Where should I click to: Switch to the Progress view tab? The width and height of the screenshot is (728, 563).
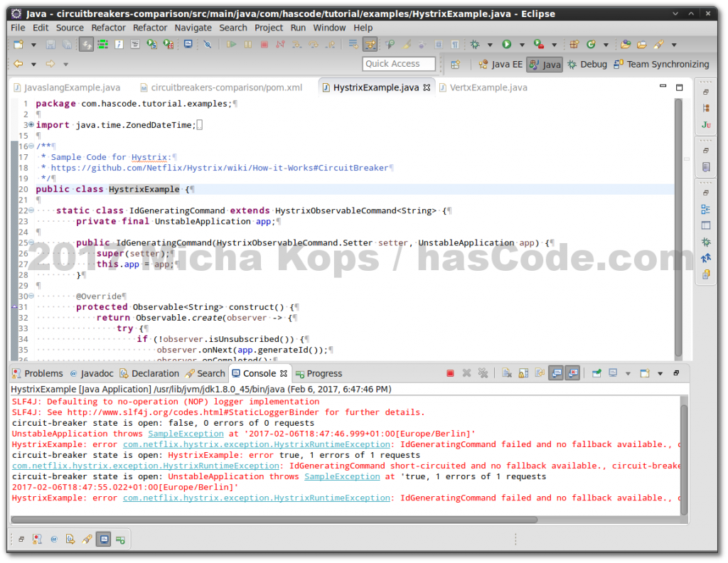click(319, 373)
